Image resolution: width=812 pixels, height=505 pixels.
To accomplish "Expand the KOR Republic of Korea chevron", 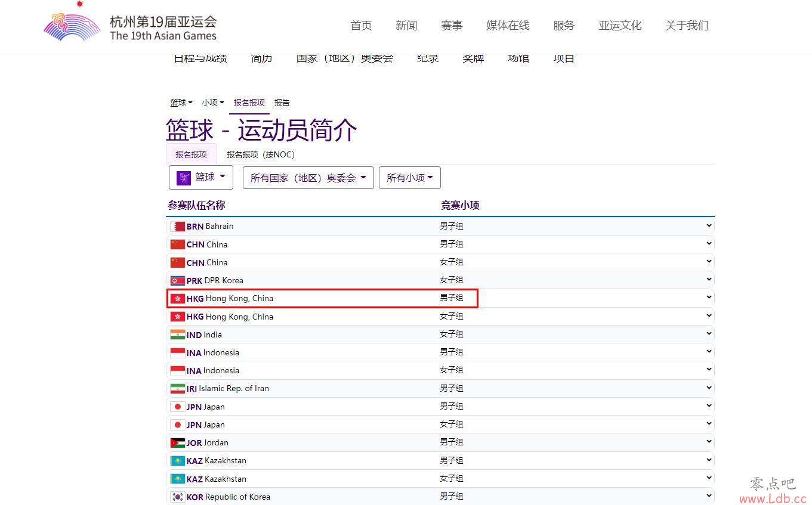I will point(709,495).
